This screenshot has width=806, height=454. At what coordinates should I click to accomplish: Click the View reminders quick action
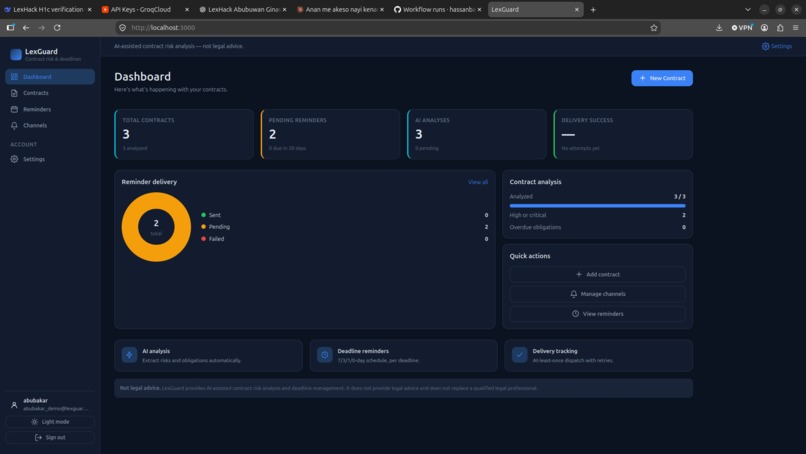pos(597,314)
